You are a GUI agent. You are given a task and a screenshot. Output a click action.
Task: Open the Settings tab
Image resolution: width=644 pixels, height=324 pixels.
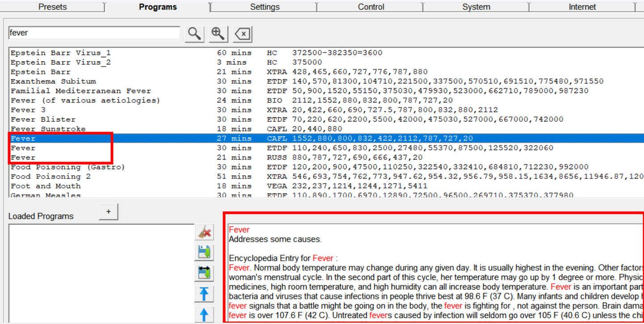point(265,7)
